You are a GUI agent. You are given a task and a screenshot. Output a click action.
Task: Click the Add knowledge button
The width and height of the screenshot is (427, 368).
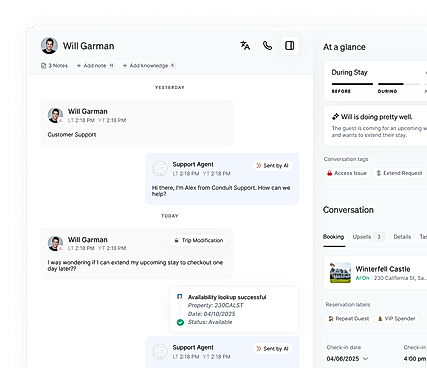(149, 66)
